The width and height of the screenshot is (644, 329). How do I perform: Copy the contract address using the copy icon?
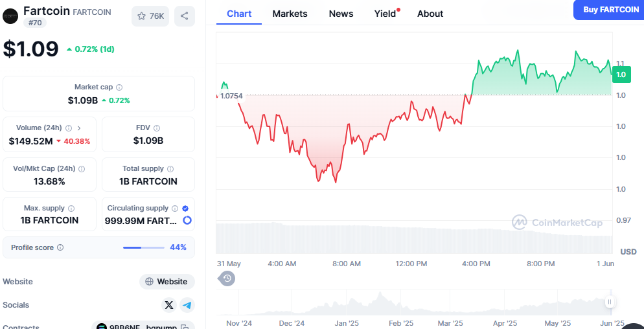185,327
